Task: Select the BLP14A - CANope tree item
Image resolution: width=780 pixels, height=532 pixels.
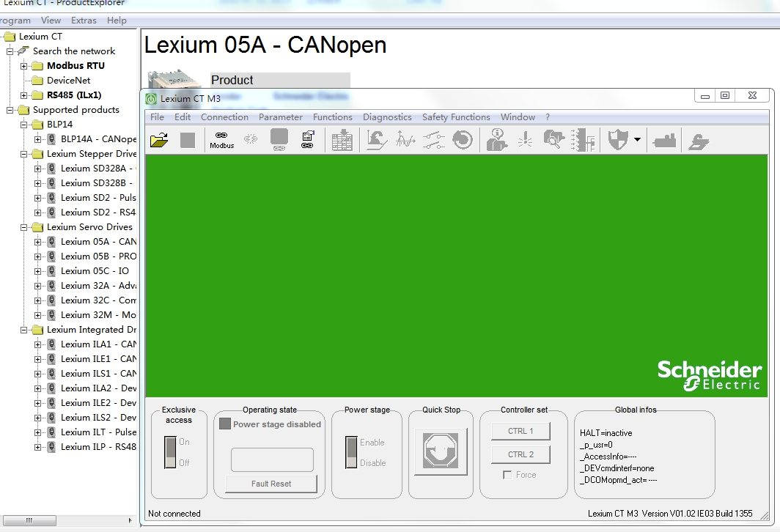Action: click(98, 139)
